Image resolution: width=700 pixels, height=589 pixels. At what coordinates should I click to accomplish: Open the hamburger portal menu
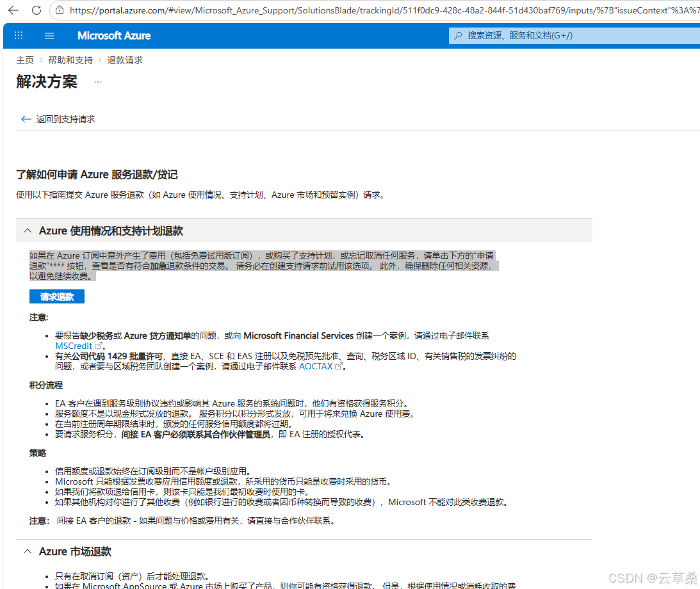coord(49,36)
